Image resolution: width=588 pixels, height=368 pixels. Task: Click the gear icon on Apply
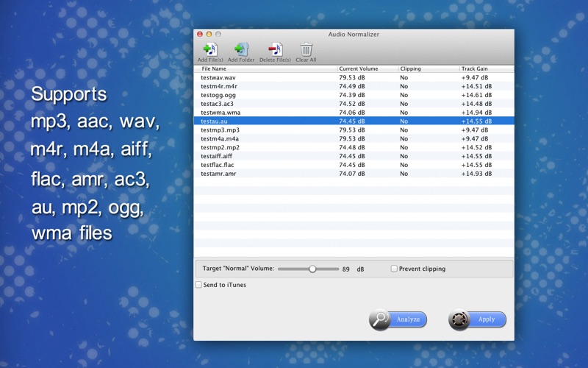click(459, 319)
